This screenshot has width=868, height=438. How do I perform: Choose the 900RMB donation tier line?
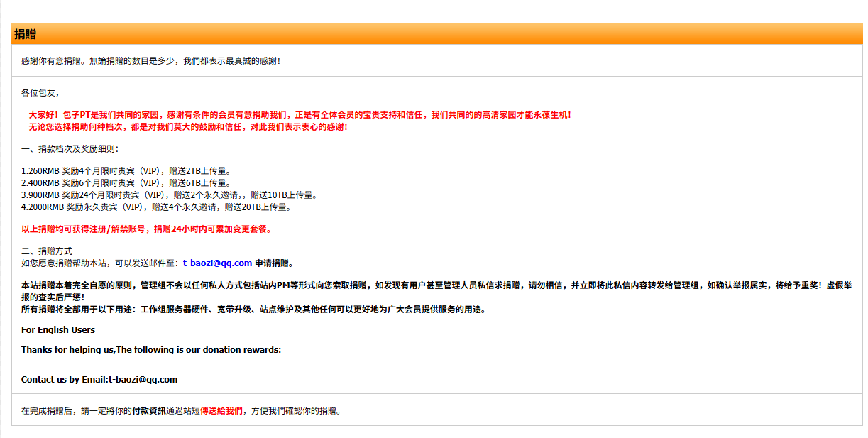169,195
